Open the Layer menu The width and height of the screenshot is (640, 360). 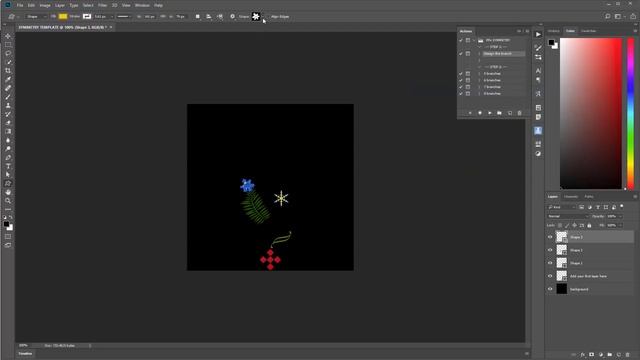pyautogui.click(x=60, y=5)
